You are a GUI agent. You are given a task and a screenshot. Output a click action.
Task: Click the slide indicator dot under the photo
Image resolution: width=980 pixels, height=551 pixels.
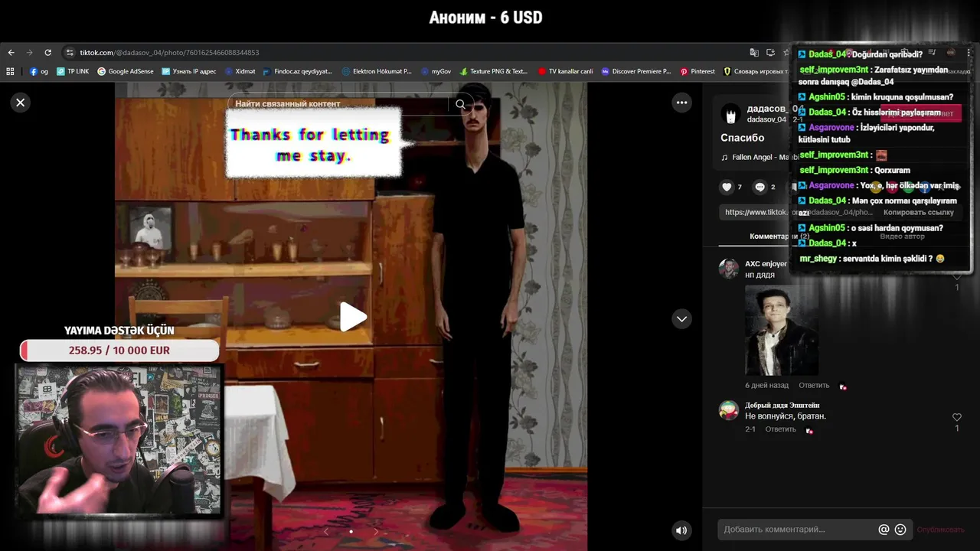click(351, 531)
